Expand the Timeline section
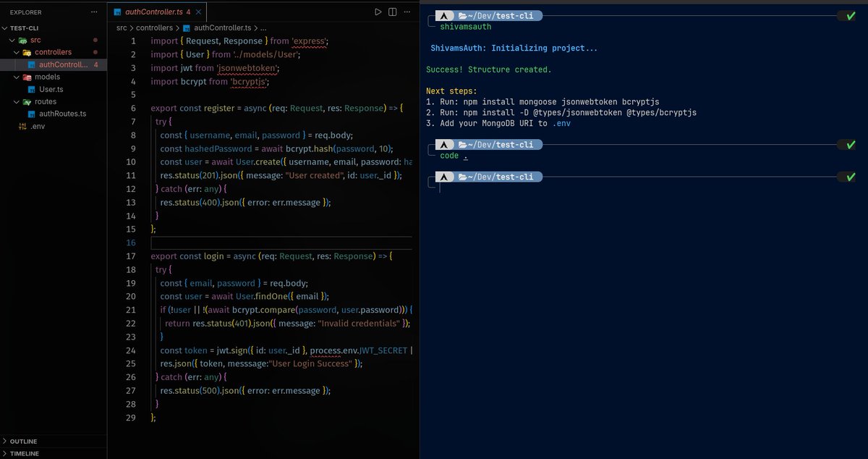Image resolution: width=868 pixels, height=459 pixels. pyautogui.click(x=22, y=452)
